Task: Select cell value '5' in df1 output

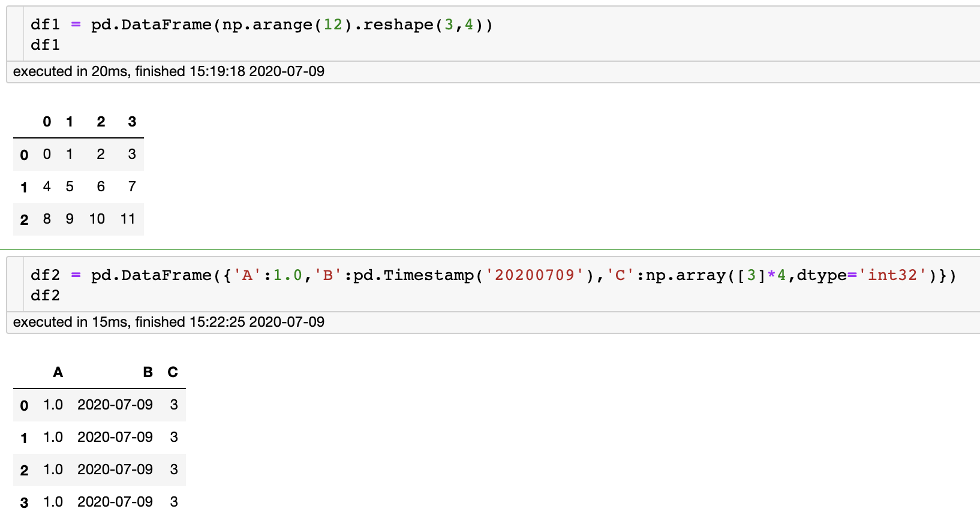Action: 70,186
